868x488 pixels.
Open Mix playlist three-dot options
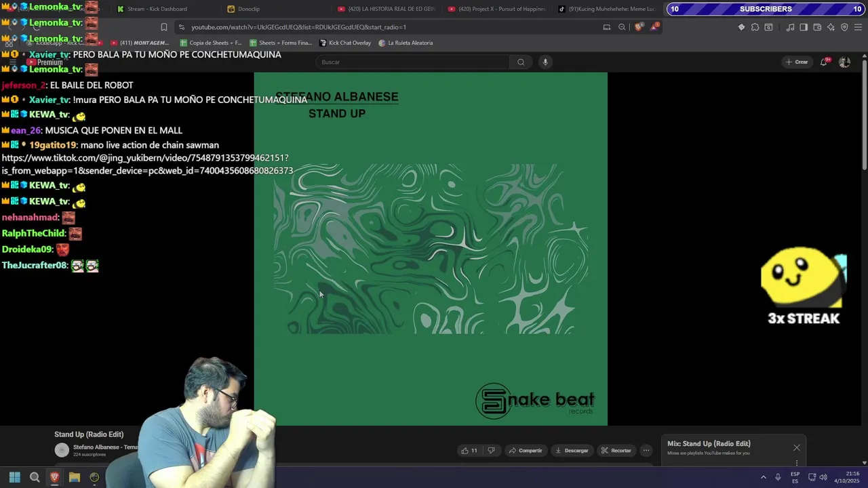click(x=797, y=464)
